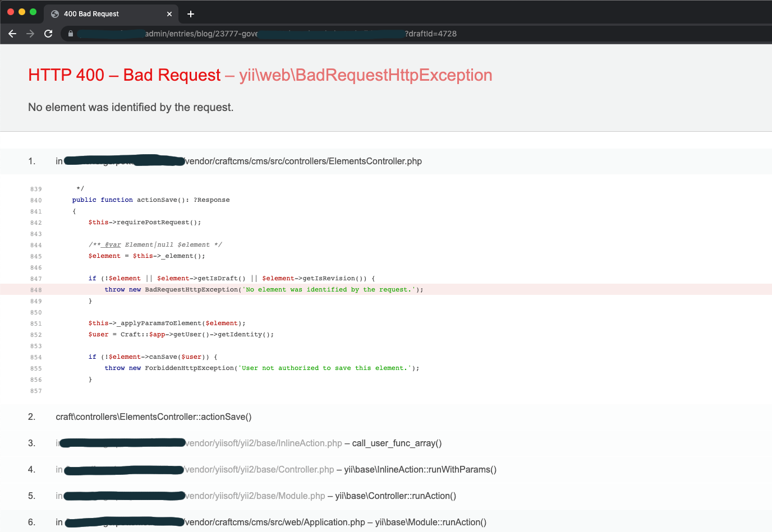Image resolution: width=772 pixels, height=532 pixels.
Task: Click the globe favicon on the tab
Action: 54,13
